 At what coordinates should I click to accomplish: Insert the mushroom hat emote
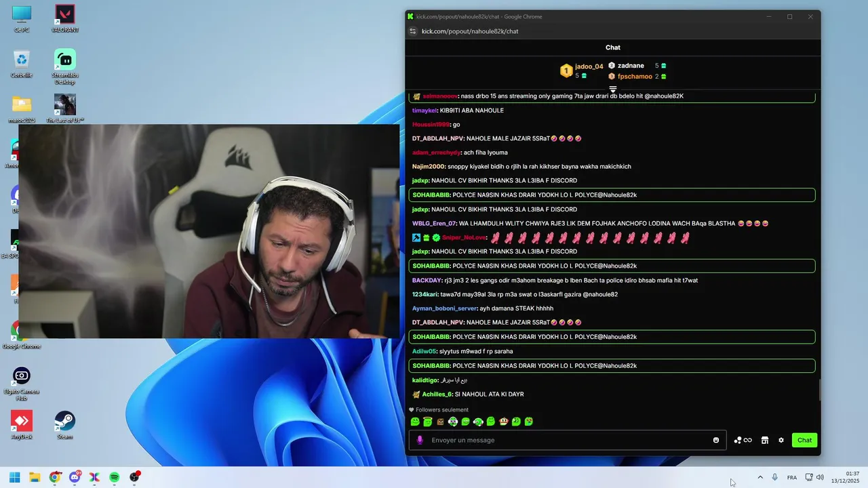503,422
